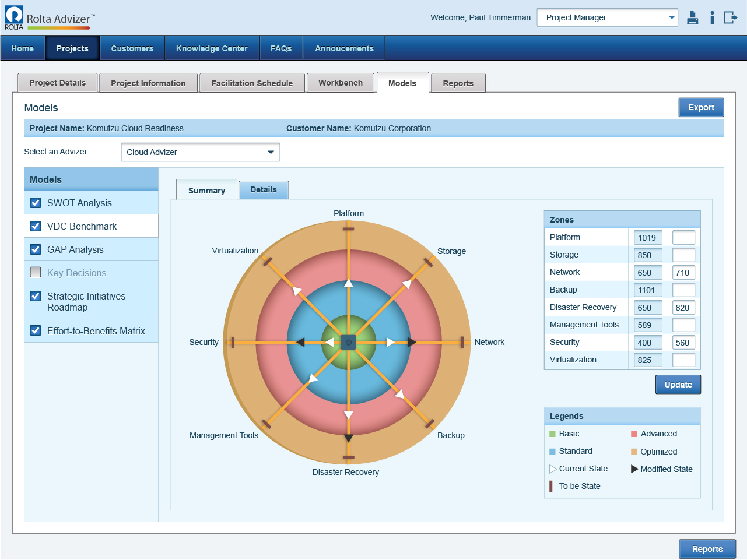
Task: Open the Customers menu
Action: pyautogui.click(x=132, y=48)
